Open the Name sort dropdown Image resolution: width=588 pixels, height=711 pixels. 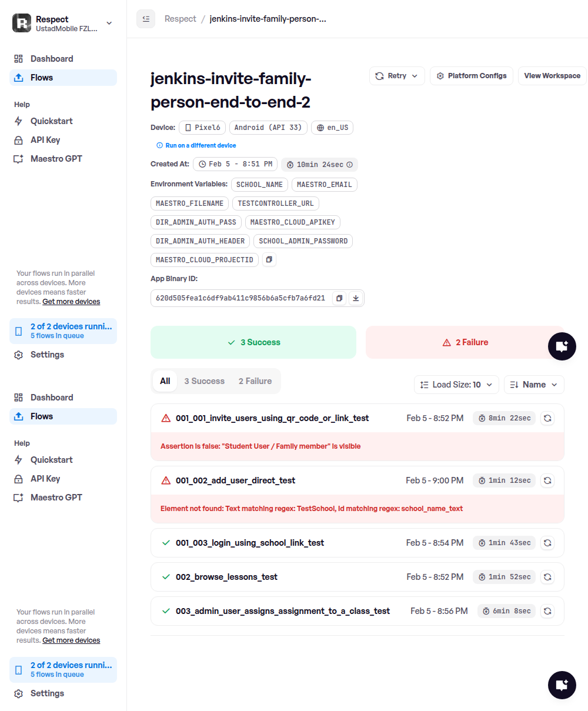534,385
